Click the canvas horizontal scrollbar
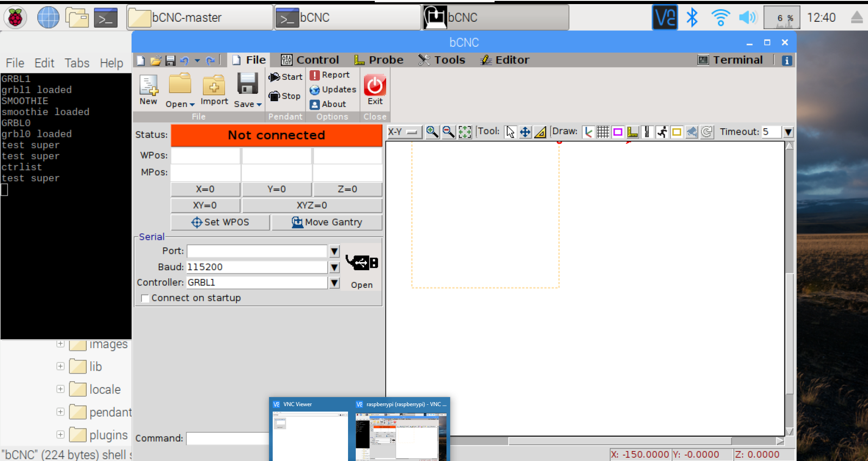 click(x=619, y=441)
